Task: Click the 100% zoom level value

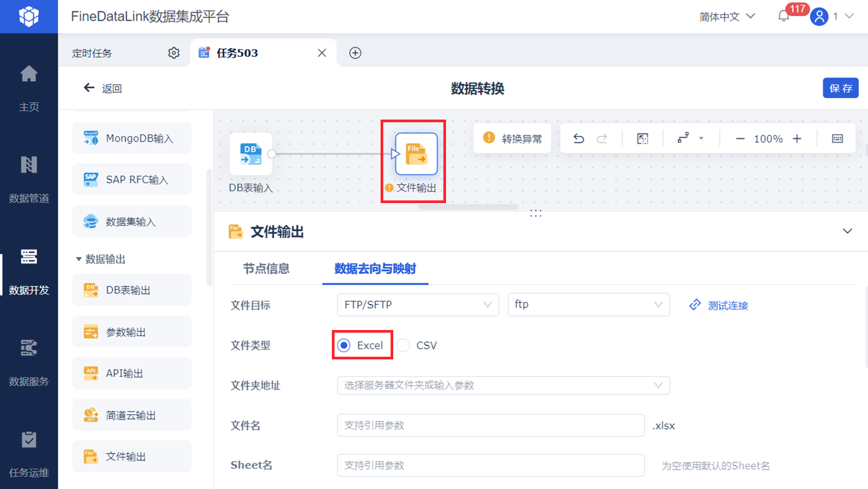Action: tap(769, 139)
